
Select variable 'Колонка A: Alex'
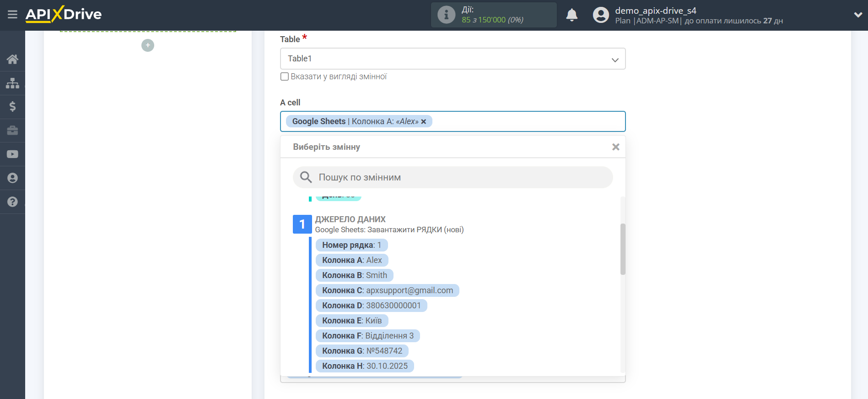pos(352,260)
